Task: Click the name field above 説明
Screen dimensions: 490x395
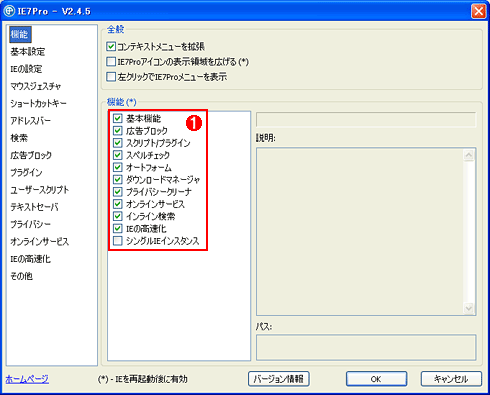Action: tap(366, 119)
